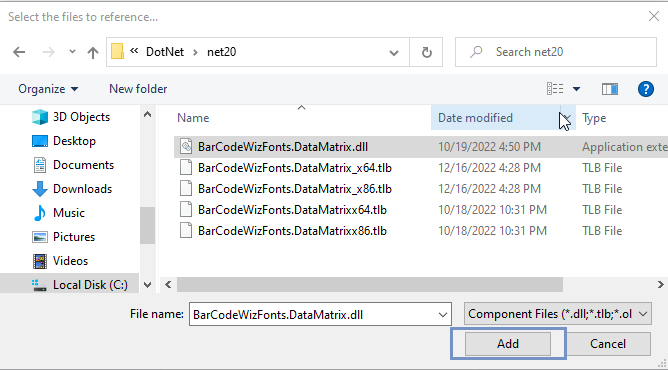Select BarCodeWizFonts.DataMatrix_x64.tlb file
The image size is (668, 370).
coord(294,168)
